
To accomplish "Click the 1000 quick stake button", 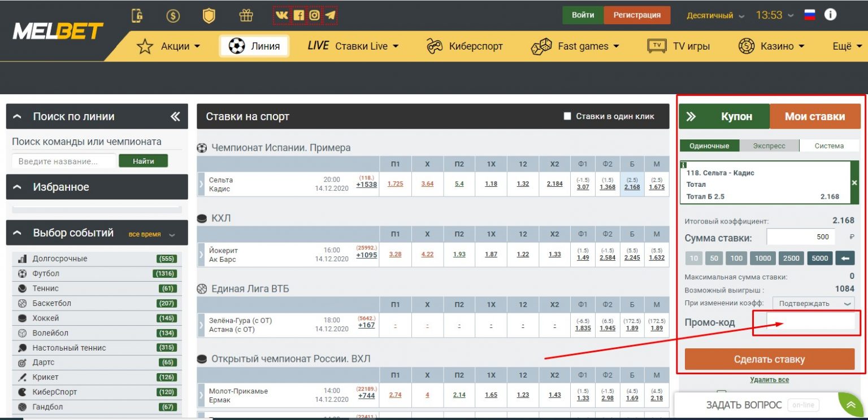I will click(x=763, y=259).
